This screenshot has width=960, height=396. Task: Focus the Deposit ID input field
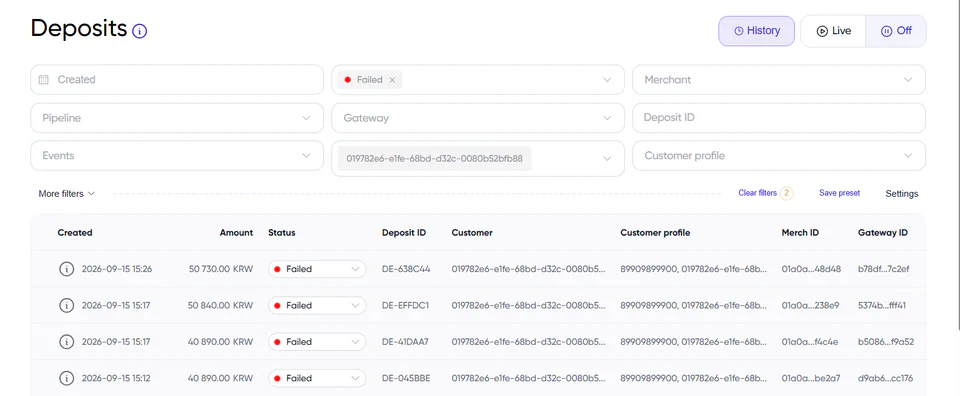[x=779, y=118]
